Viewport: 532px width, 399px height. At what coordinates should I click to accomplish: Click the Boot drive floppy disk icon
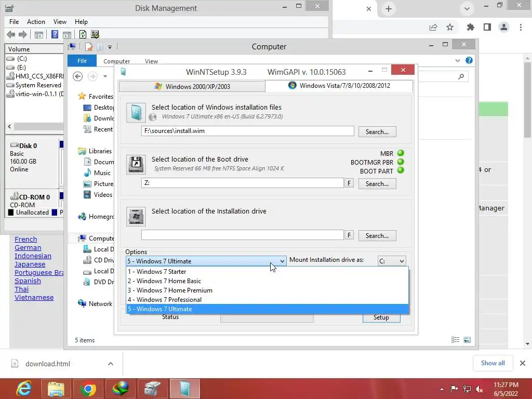pos(136,165)
